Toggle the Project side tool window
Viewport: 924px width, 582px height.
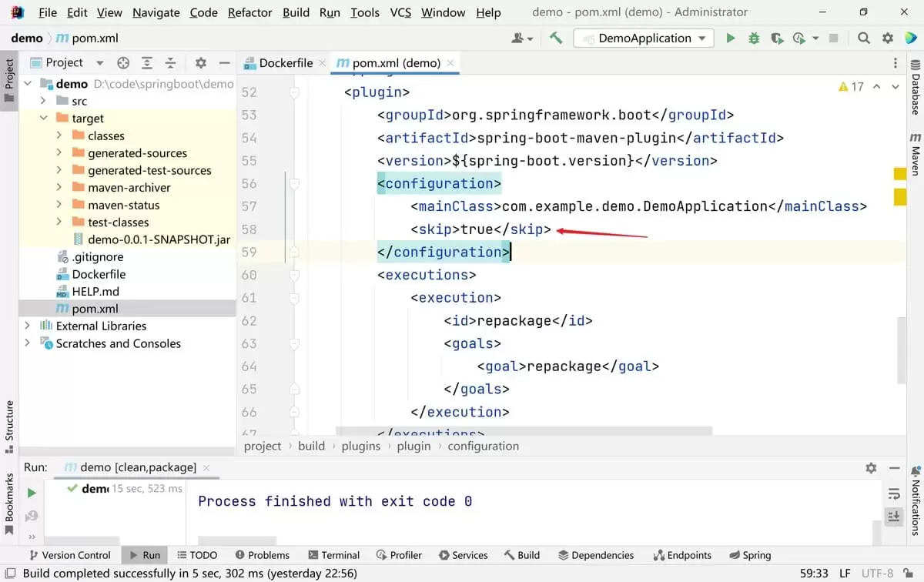[x=8, y=82]
